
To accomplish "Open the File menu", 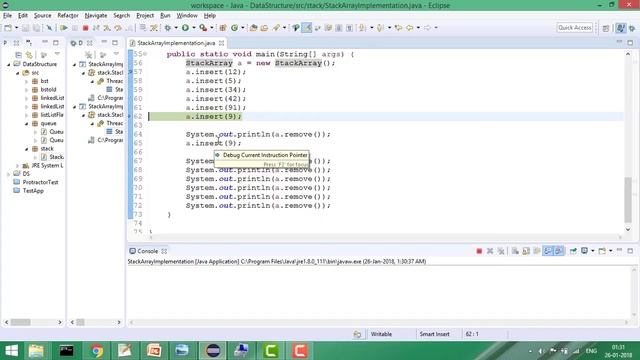I will (x=7, y=16).
